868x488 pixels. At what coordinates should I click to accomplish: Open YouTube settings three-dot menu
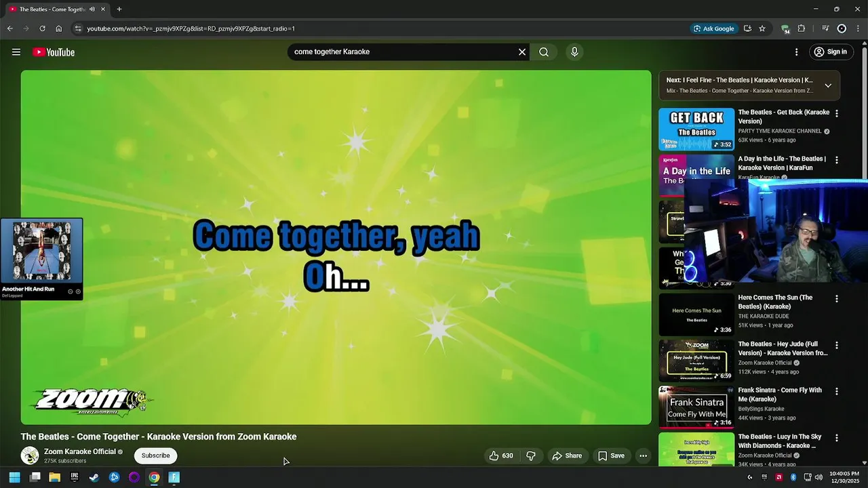[796, 52]
